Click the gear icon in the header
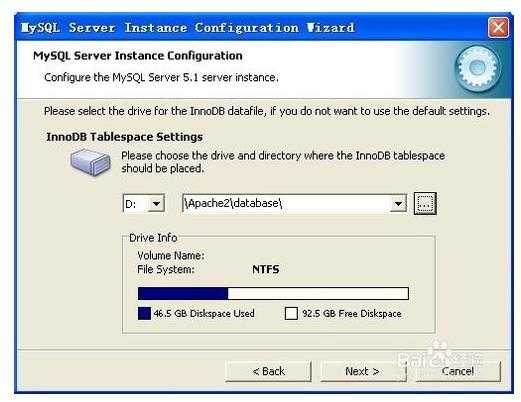 click(477, 69)
